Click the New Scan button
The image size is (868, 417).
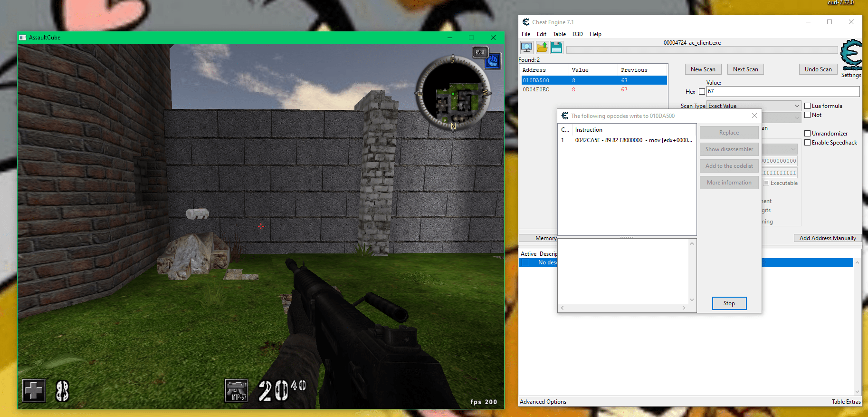click(x=703, y=69)
